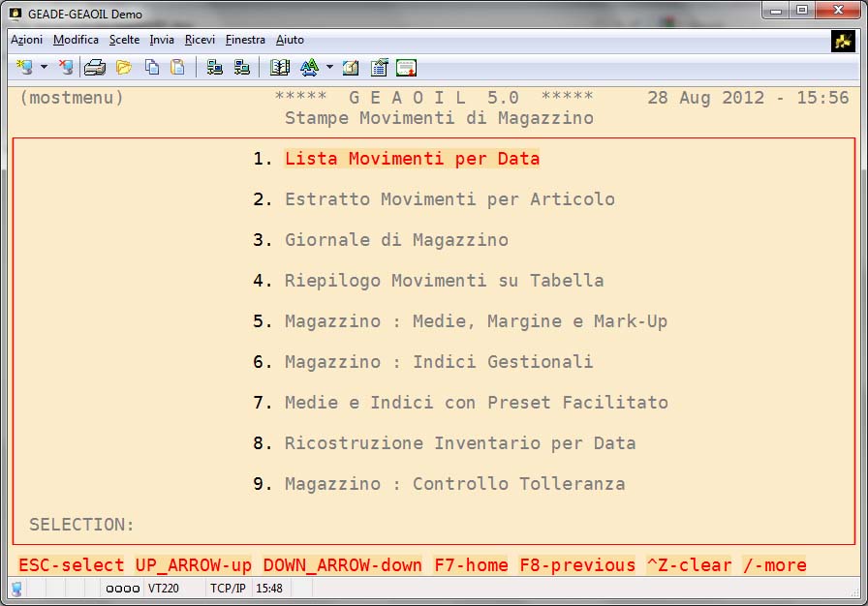868x606 pixels.
Task: Click the new connection toolbar icon
Action: 24,68
